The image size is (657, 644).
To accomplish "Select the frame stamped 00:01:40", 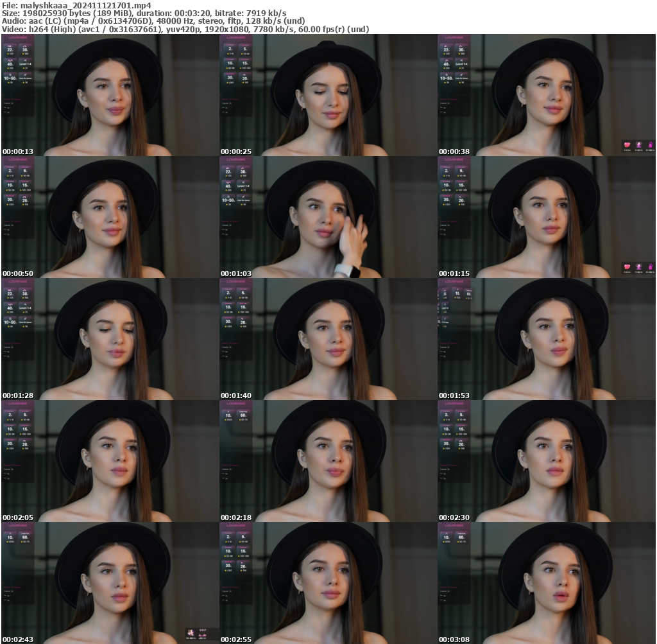I will coord(328,339).
